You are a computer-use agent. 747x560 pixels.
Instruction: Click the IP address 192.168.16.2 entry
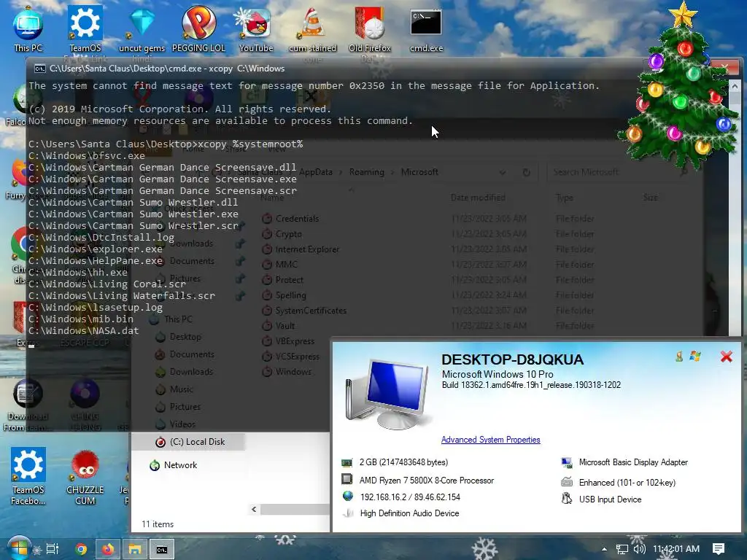point(410,497)
